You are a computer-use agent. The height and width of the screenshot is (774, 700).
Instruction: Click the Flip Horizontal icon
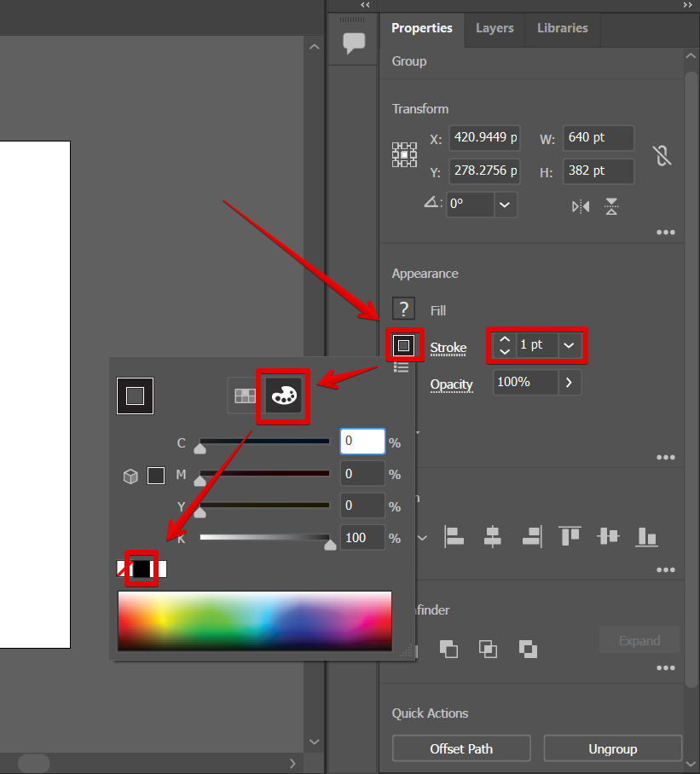pos(581,206)
